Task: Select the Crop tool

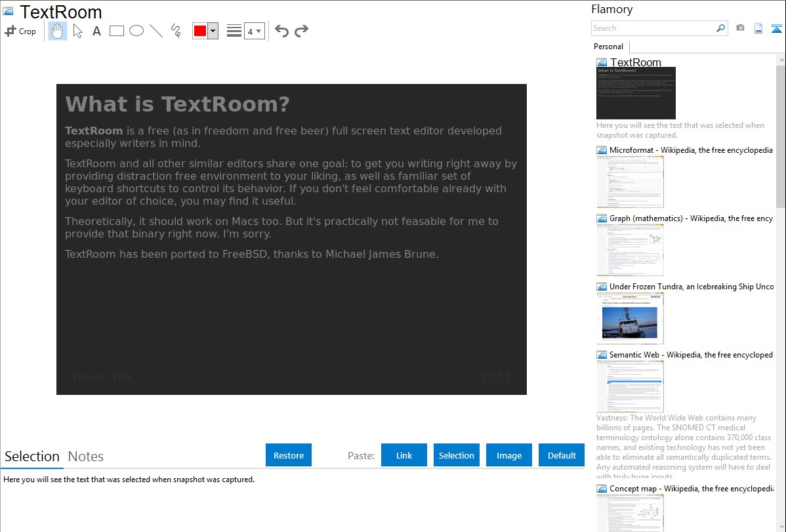Action: click(20, 31)
